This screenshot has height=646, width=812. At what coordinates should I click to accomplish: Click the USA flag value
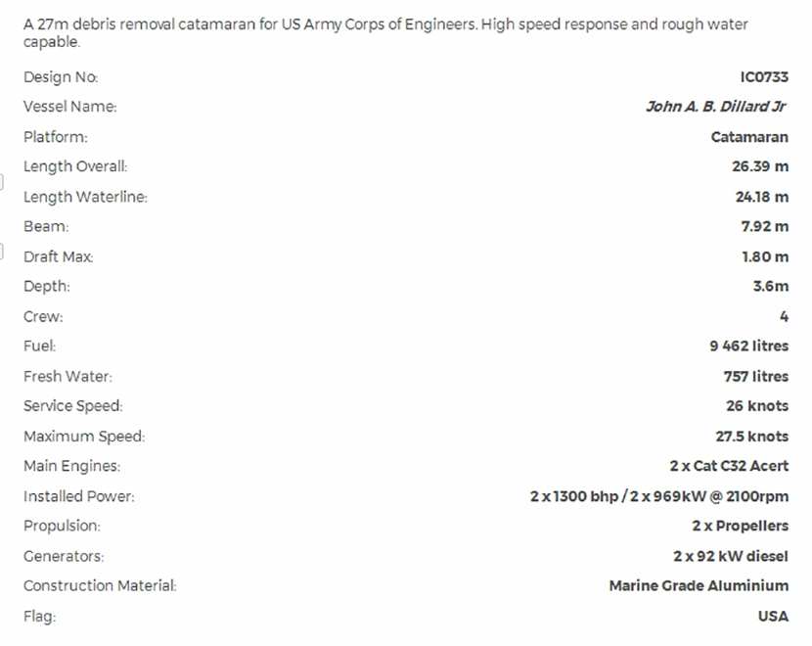772,616
